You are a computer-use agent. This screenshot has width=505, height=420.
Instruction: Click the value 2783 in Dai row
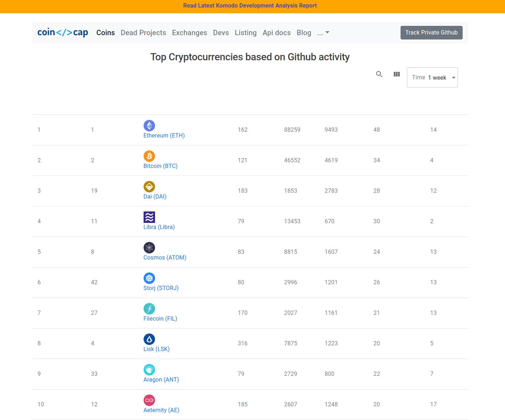(331, 191)
